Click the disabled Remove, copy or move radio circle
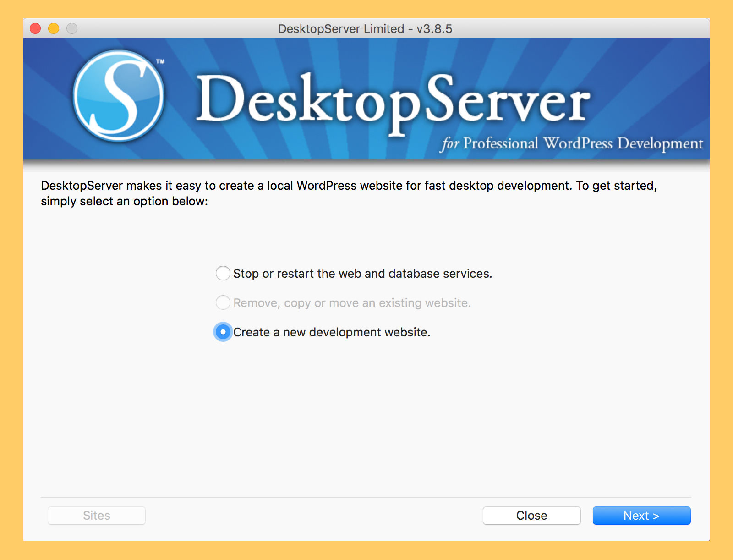Screen dimensions: 733x560 pos(223,303)
